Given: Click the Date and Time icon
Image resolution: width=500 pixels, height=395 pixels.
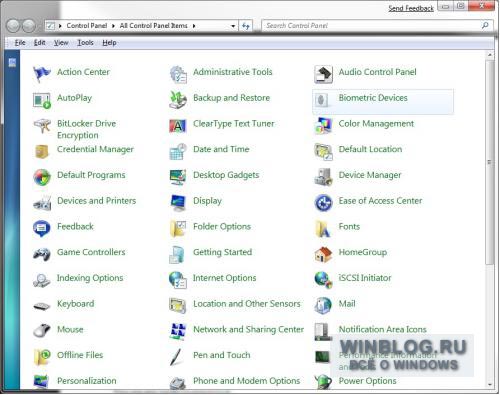Looking at the screenshot, I should 178,152.
